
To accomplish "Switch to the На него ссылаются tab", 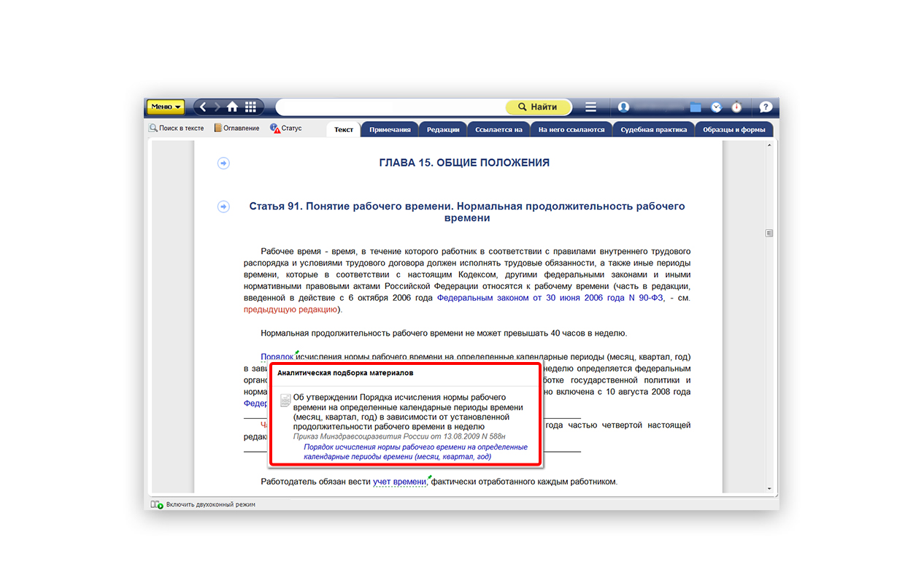I will [571, 129].
